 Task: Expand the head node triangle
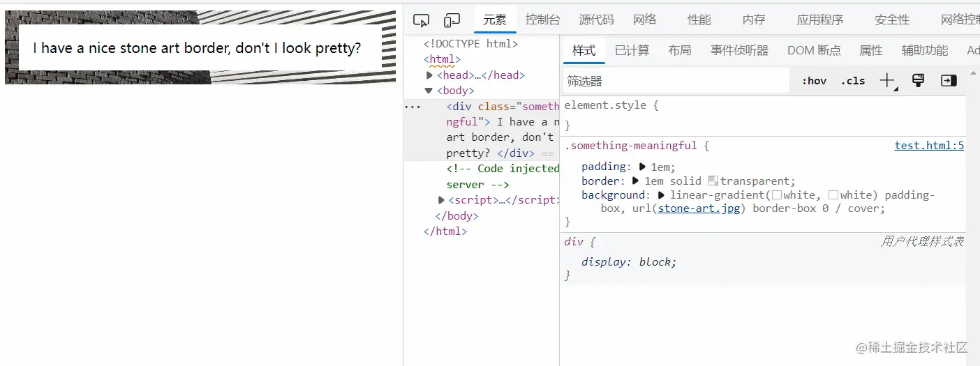point(429,75)
